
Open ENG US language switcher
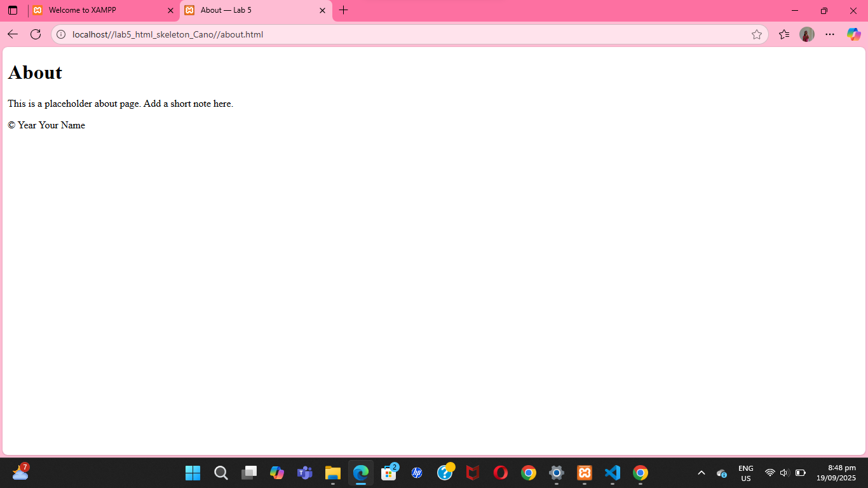click(x=746, y=473)
